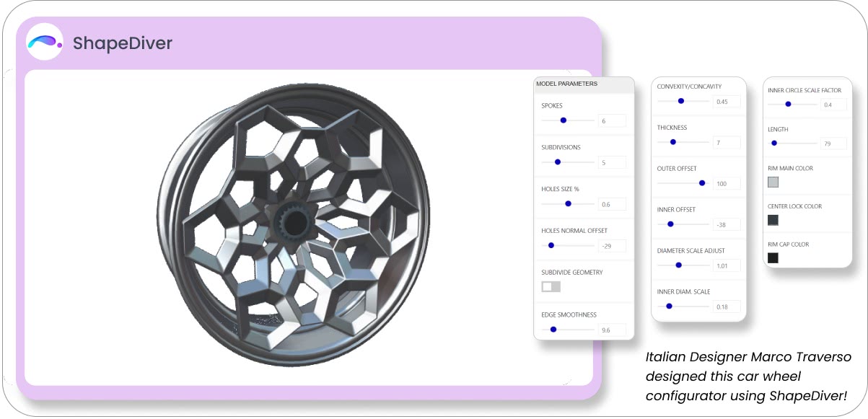
Task: Click the Subdivisions slider handle
Action: (558, 162)
